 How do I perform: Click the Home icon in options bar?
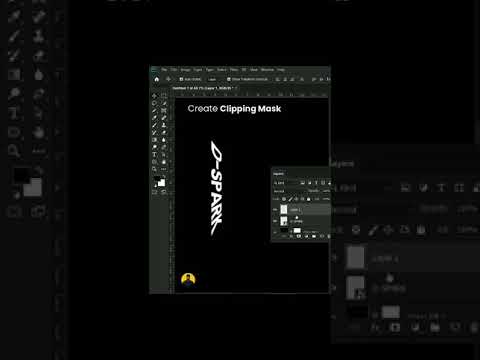(156, 79)
